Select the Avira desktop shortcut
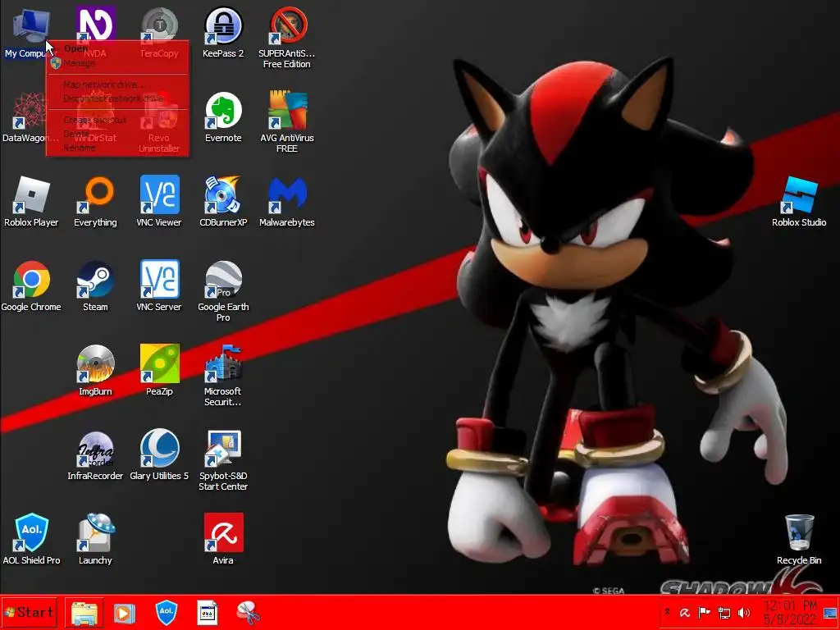This screenshot has height=630, width=840. click(x=223, y=540)
